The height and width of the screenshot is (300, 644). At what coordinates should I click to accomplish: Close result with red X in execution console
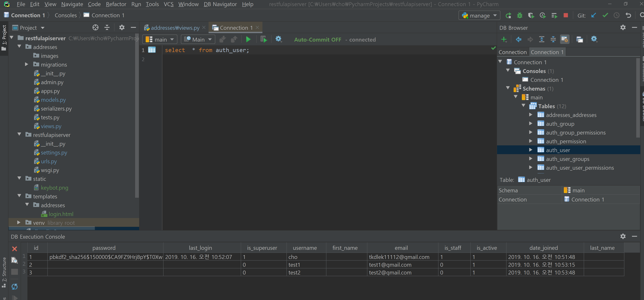[x=15, y=249]
